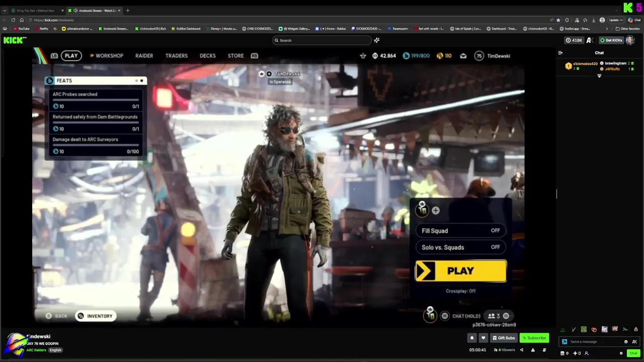Open the YouTube bookmark
The image size is (644, 362).
[21, 29]
